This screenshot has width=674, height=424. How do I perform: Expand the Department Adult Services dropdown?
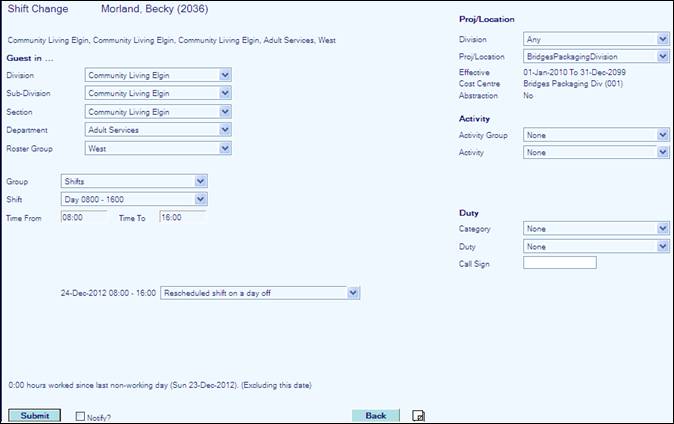[158, 130]
